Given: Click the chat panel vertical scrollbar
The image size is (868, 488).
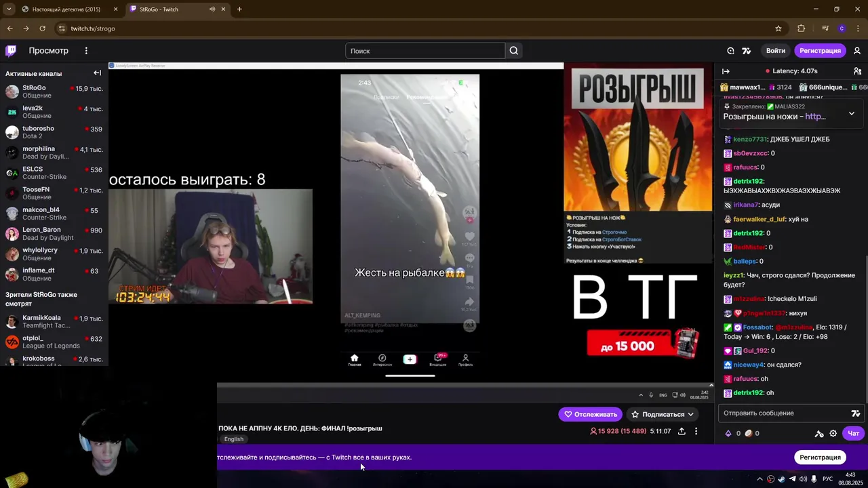Looking at the screenshot, I should [x=866, y=329].
